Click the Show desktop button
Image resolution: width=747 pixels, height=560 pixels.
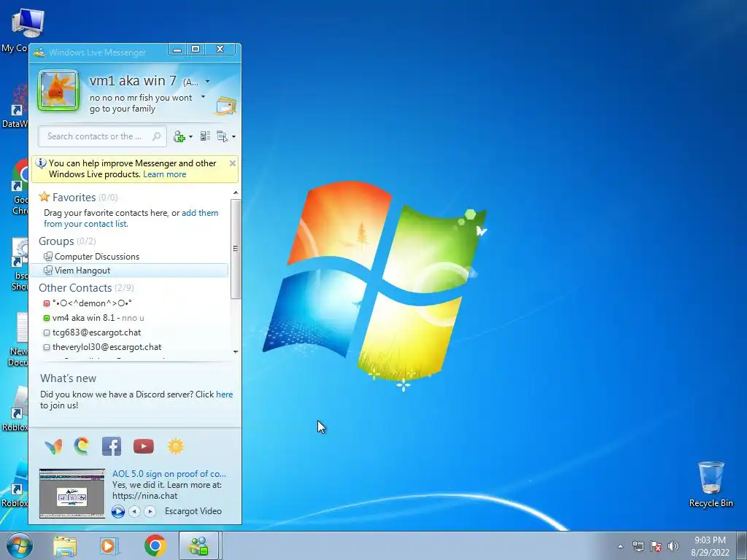(x=742, y=545)
